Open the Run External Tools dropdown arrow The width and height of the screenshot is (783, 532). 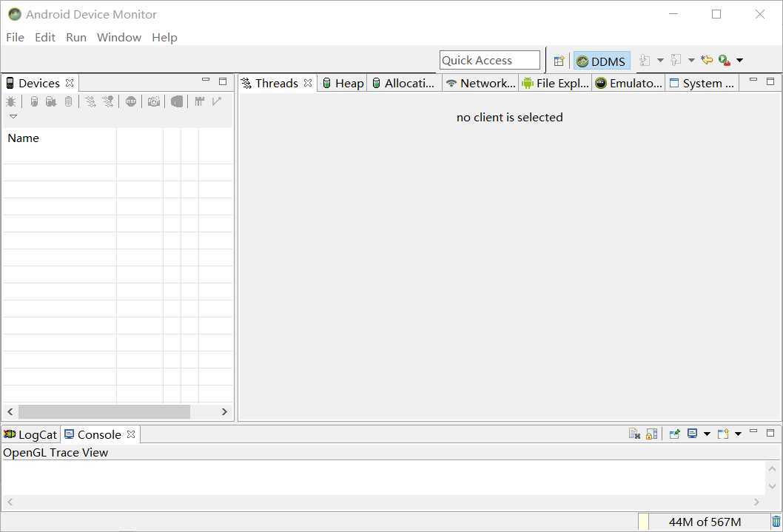(739, 61)
